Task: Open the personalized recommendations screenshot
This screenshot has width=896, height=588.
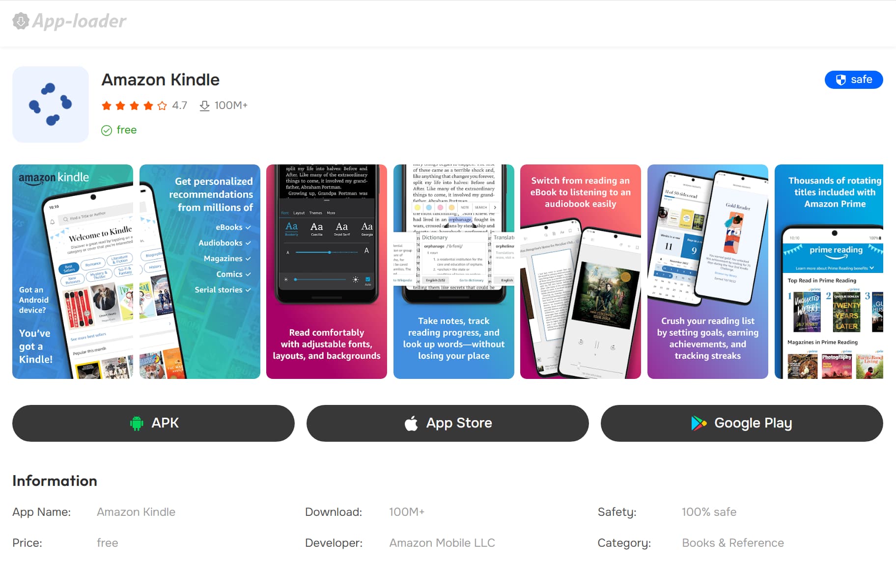Action: [x=200, y=271]
